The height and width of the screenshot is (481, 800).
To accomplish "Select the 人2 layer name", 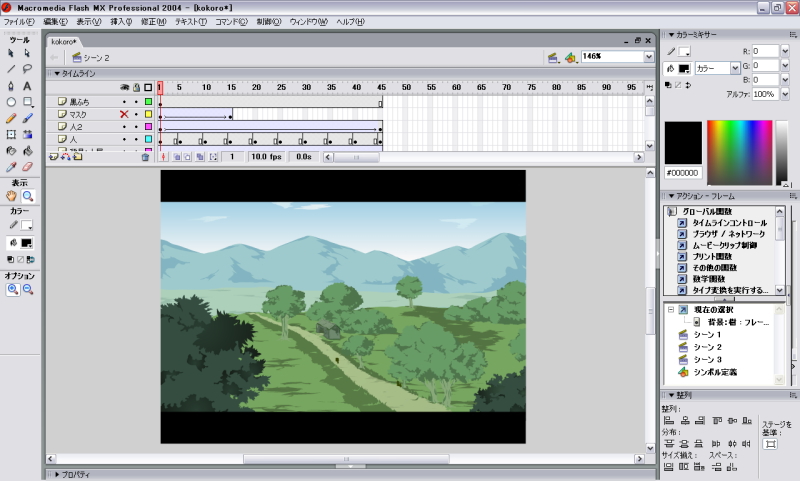I will pos(76,127).
